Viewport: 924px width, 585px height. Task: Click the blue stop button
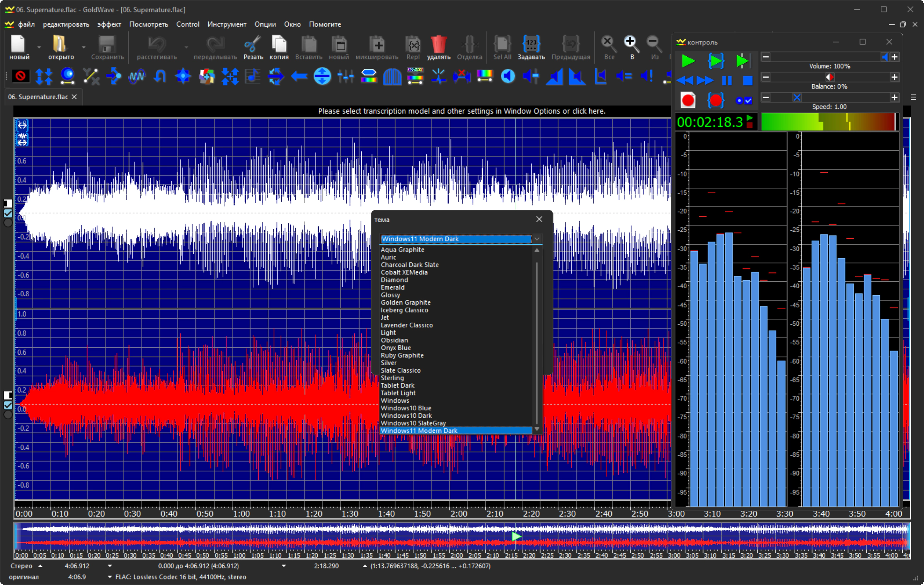[x=748, y=80]
